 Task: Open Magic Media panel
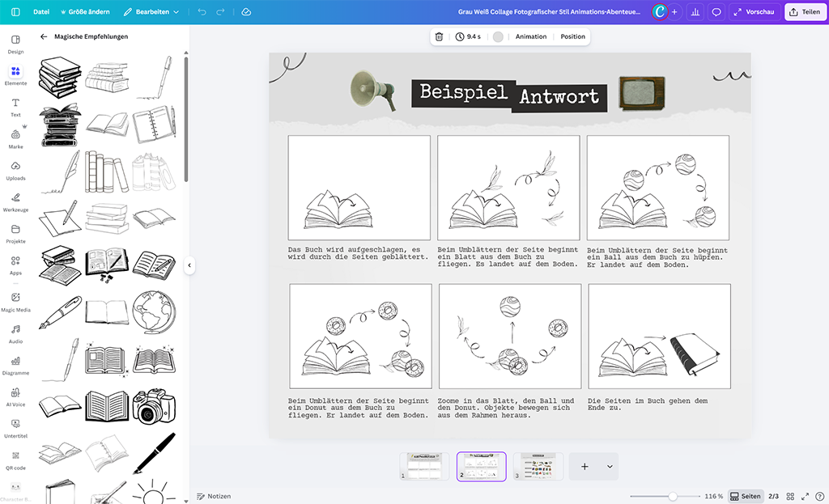[15, 303]
